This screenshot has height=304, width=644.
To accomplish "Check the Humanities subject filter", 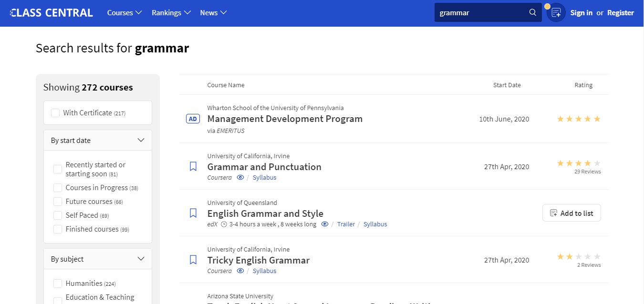I will [x=58, y=284].
